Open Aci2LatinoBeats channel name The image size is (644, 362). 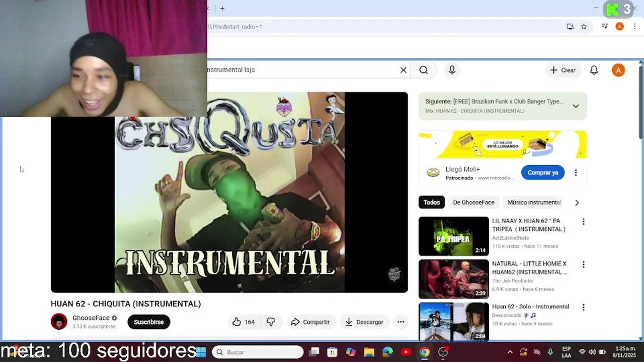pos(510,238)
